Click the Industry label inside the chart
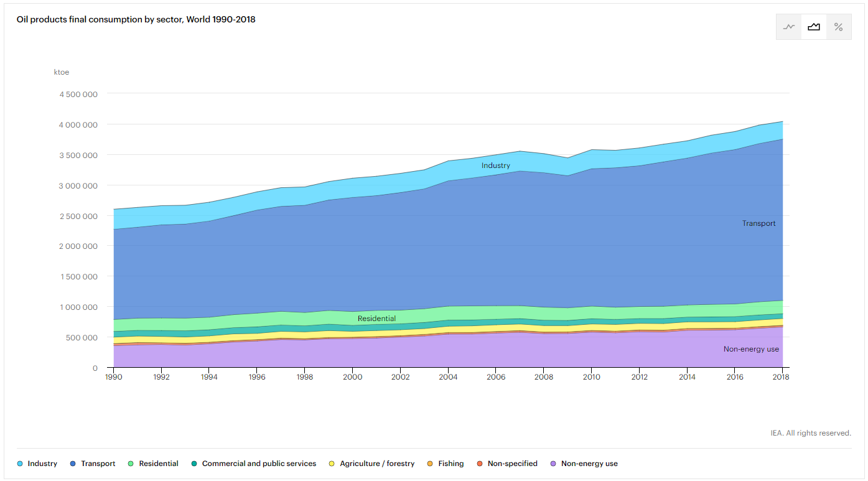Screen dimensions: 868x481 coord(496,166)
